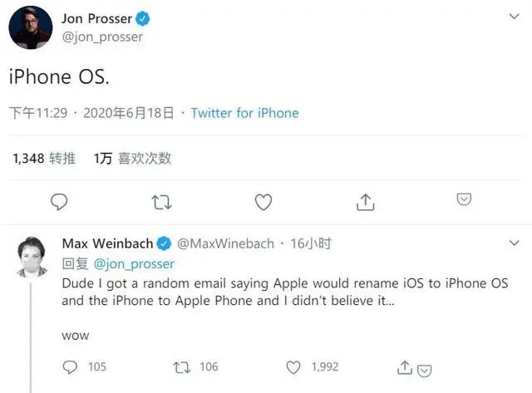The height and width of the screenshot is (393, 532).
Task: Open the Twitter for iPhone source link
Action: 244,113
